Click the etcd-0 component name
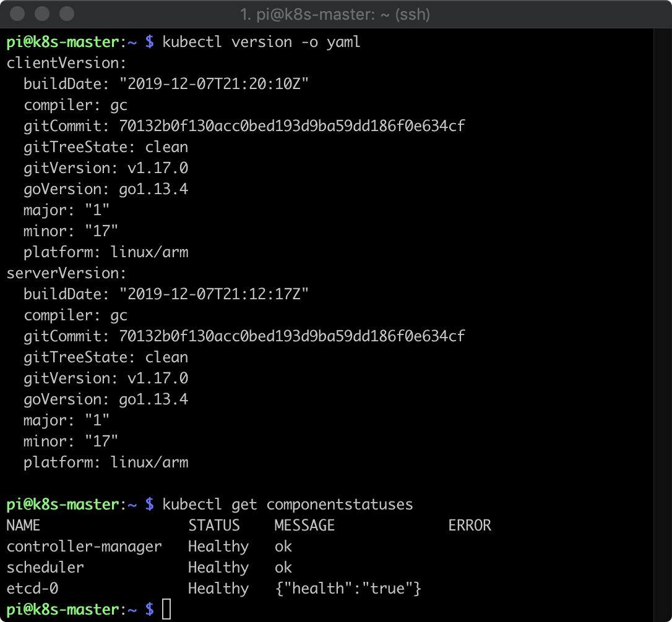672x622 pixels. click(32, 589)
